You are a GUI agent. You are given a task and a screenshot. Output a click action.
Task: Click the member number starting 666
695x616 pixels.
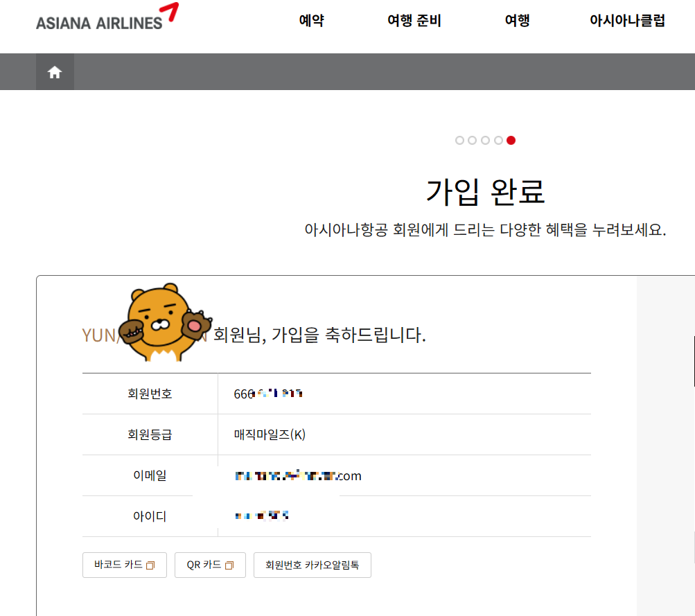click(x=268, y=394)
